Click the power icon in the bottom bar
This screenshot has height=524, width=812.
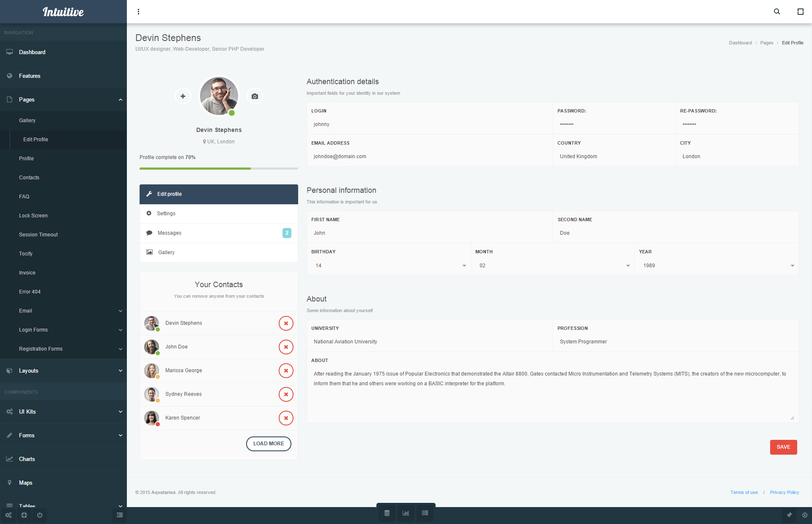pyautogui.click(x=40, y=515)
